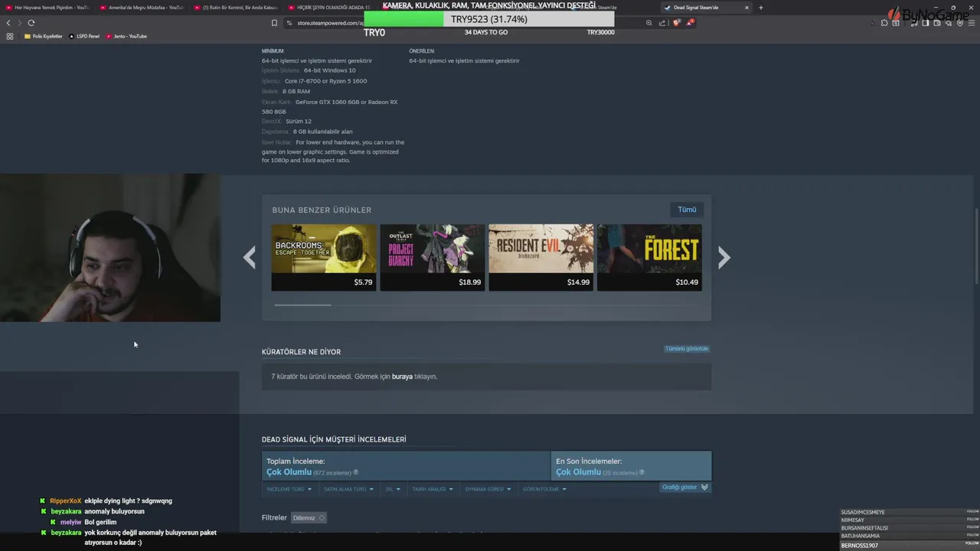The height and width of the screenshot is (551, 980).
Task: Expand GÖRÜNTÜLEME filter dropdown
Action: click(x=544, y=489)
